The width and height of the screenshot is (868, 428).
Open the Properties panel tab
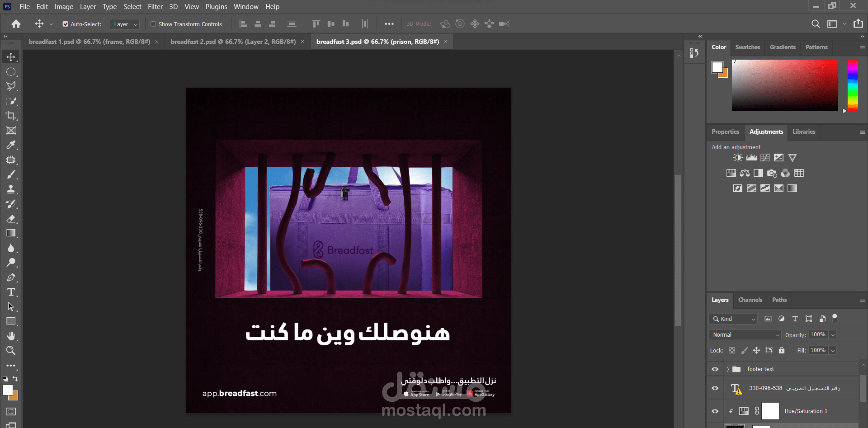(x=725, y=132)
